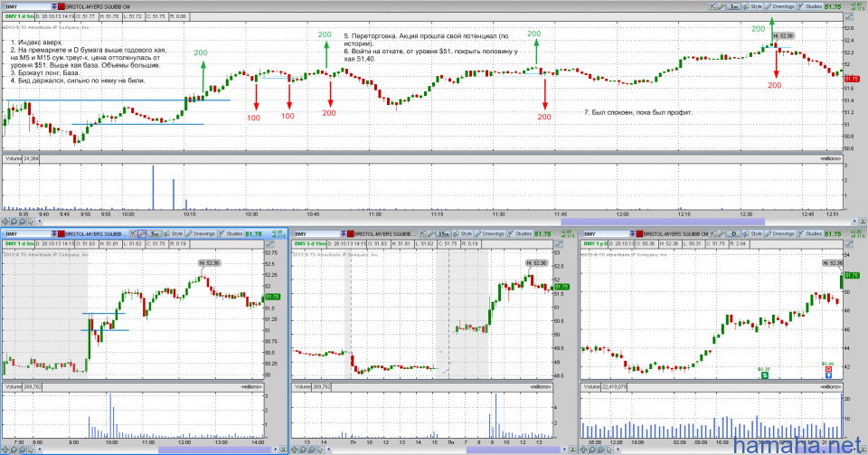Open Drawings menu in the 15m chart
This screenshot has width=868, height=455.
coord(490,234)
